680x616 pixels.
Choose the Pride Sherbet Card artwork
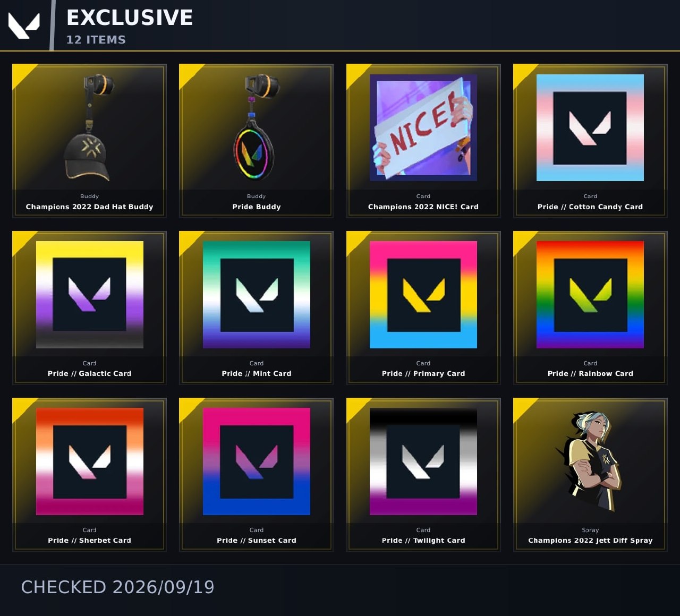click(x=90, y=461)
